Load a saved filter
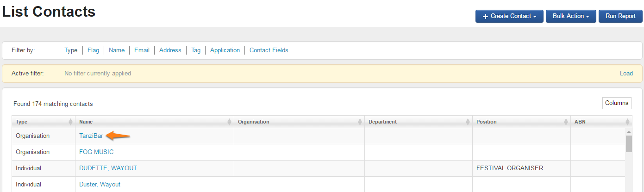 tap(626, 73)
